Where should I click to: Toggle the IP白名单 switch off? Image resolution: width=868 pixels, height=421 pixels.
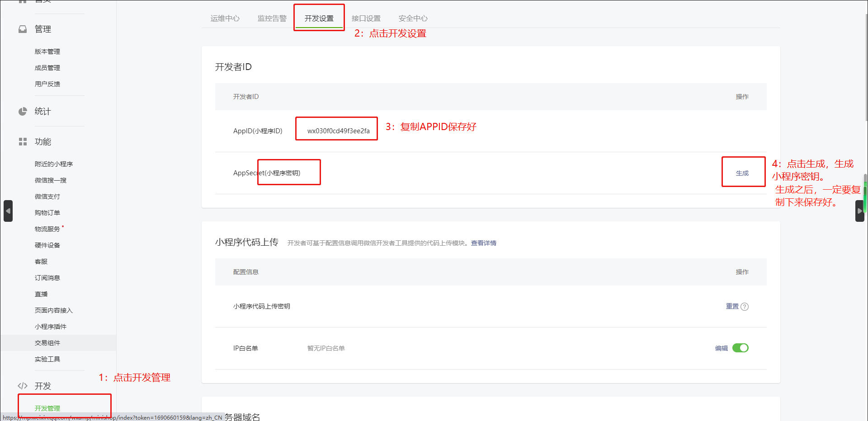tap(740, 348)
